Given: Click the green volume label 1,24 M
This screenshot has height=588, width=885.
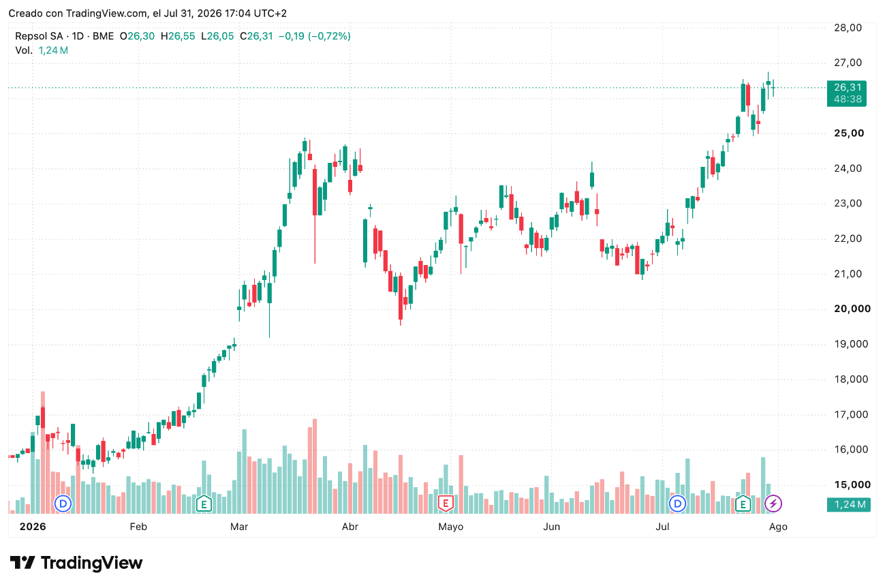Looking at the screenshot, I should 848,504.
